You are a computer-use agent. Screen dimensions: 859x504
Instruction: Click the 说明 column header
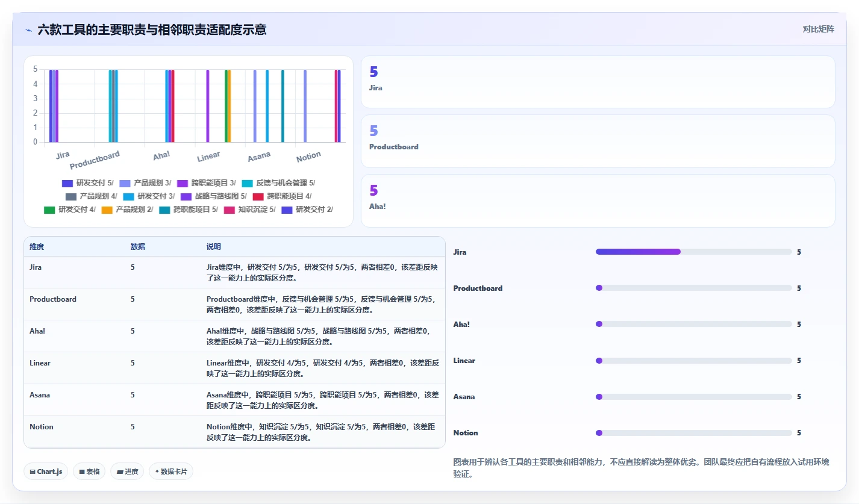point(214,247)
